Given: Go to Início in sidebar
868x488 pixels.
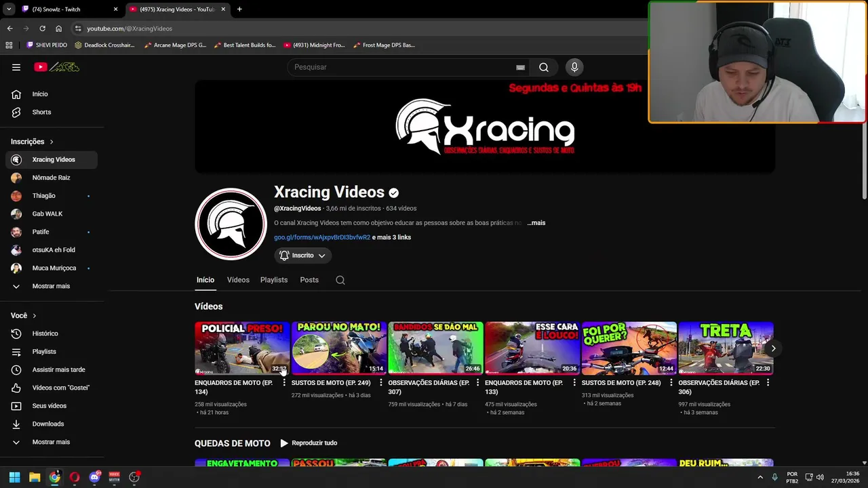Looking at the screenshot, I should [52, 94].
